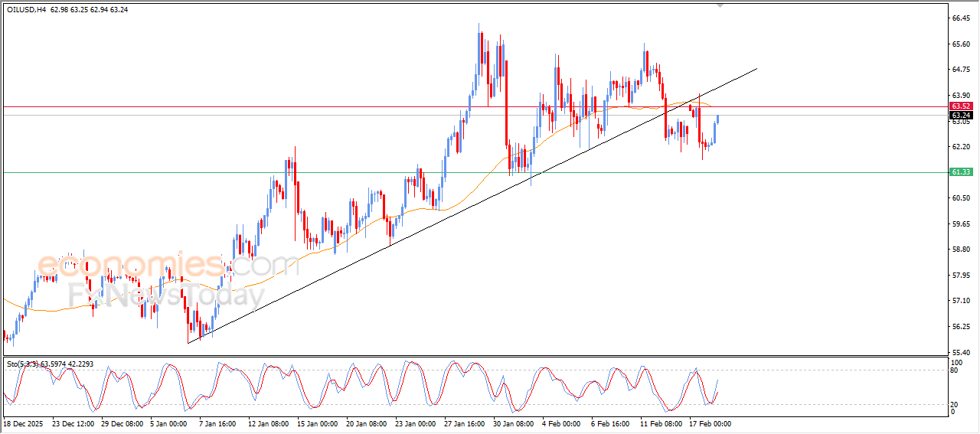The width and height of the screenshot is (980, 434).
Task: Click the 20 level on stochastic scale
Action: (954, 403)
